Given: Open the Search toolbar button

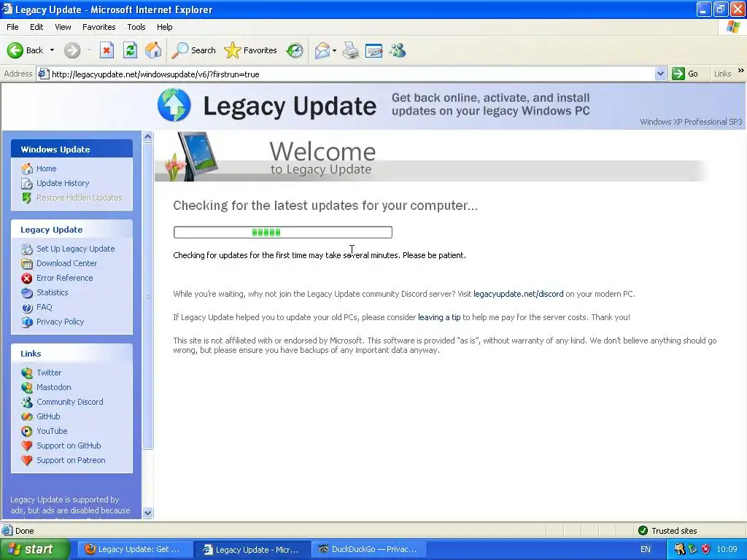Looking at the screenshot, I should pyautogui.click(x=194, y=50).
